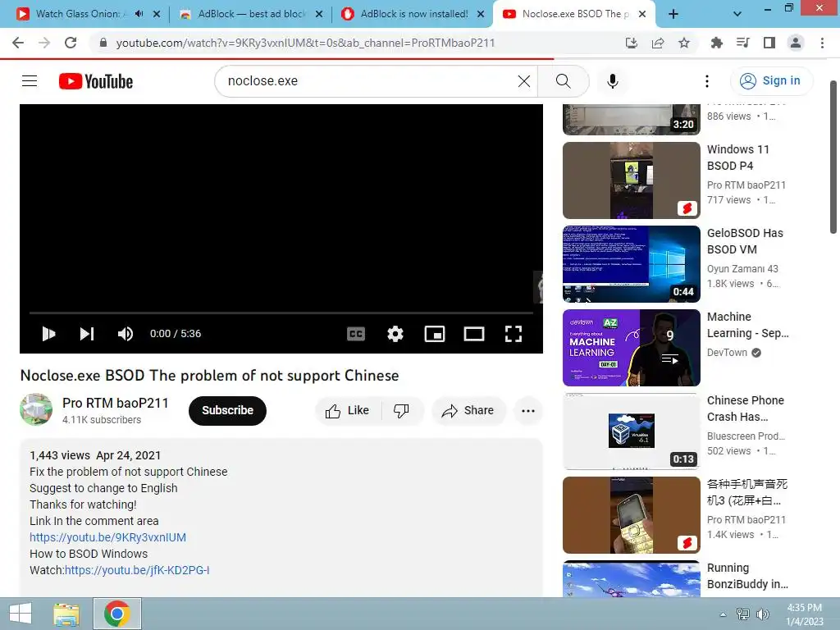Open the mobile phone Shorts thumbnail
The height and width of the screenshot is (630, 840).
pyautogui.click(x=631, y=515)
